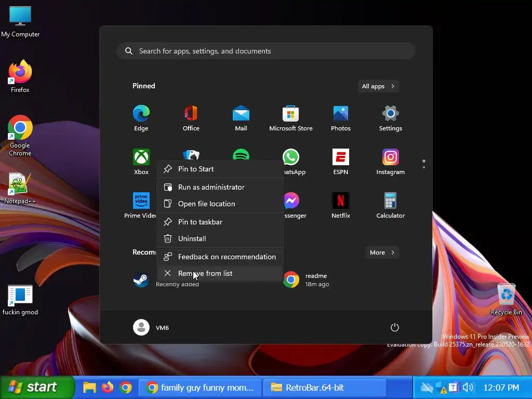Click the power button in Start menu

pyautogui.click(x=395, y=327)
